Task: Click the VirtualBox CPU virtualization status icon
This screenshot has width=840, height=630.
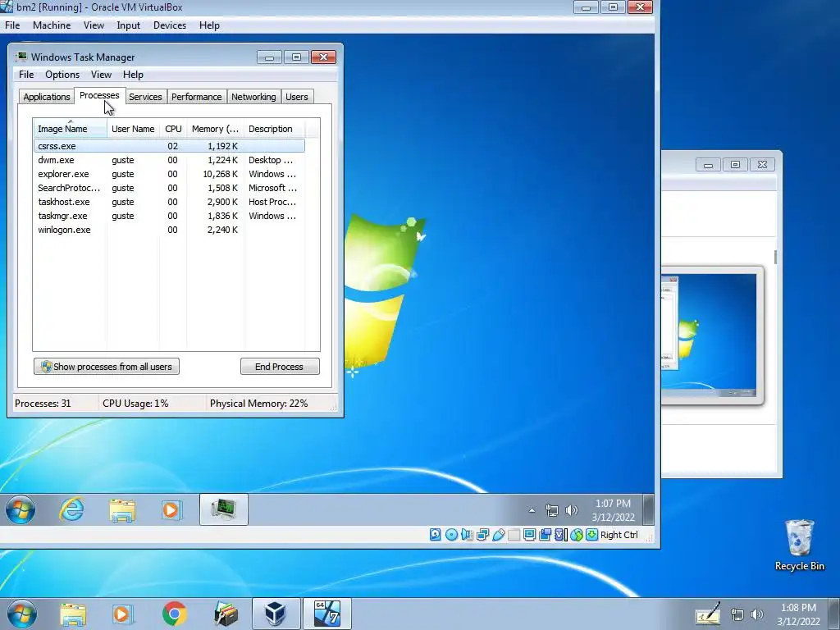Action: click(x=561, y=535)
